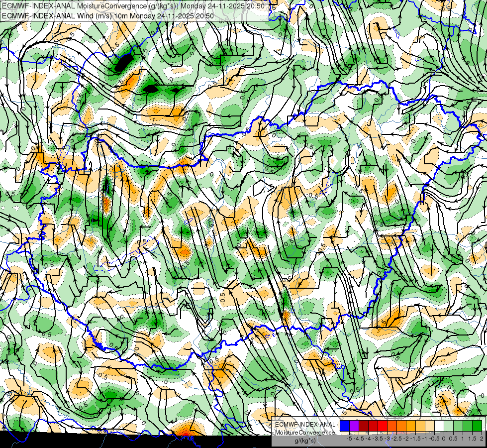Select the purple legend swatch
The height and width of the screenshot is (448, 487).
coord(354,426)
